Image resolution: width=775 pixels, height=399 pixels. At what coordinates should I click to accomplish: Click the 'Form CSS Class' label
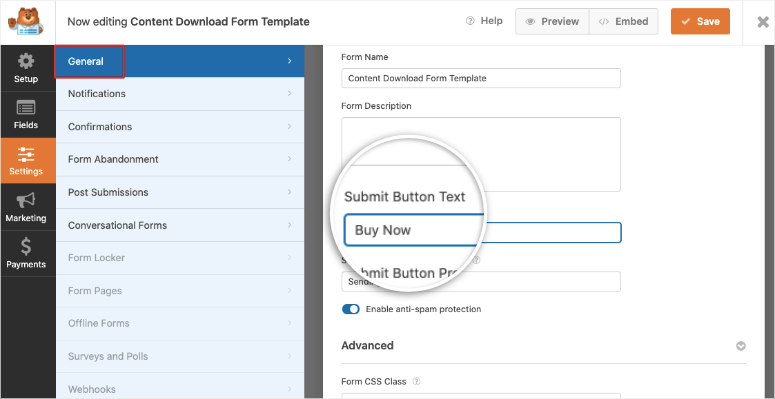click(374, 382)
